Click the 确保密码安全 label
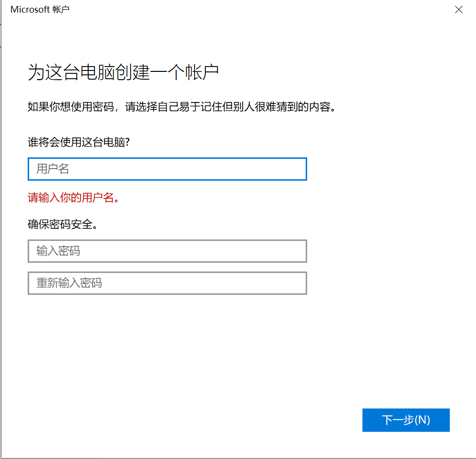Viewport: 476px width, 459px height. click(x=63, y=224)
